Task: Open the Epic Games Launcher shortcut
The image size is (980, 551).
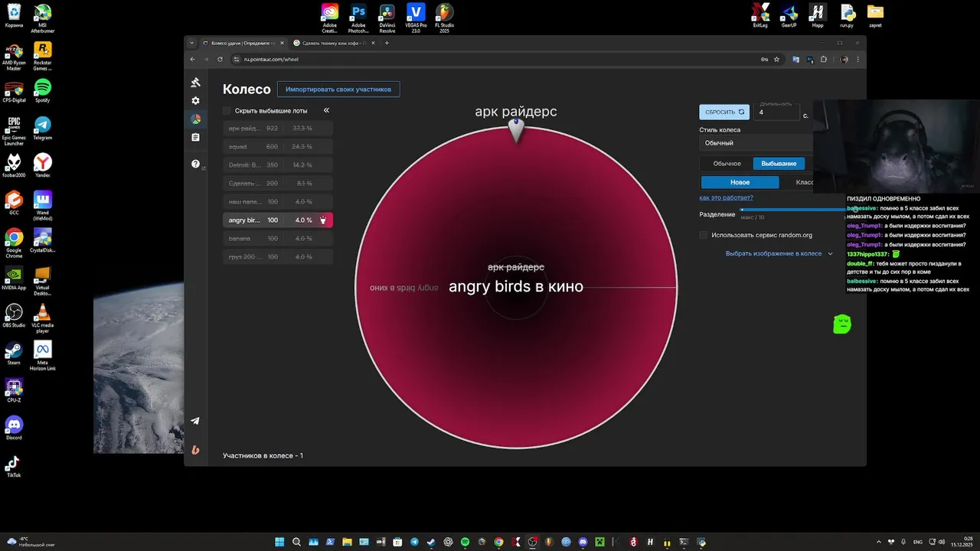Action: pos(14,131)
